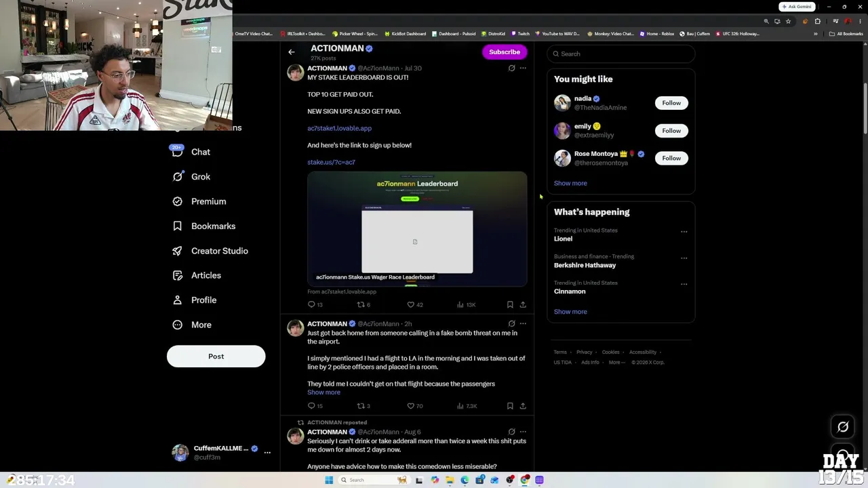Like the fake bomb threat post
868x488 pixels.
click(410, 406)
